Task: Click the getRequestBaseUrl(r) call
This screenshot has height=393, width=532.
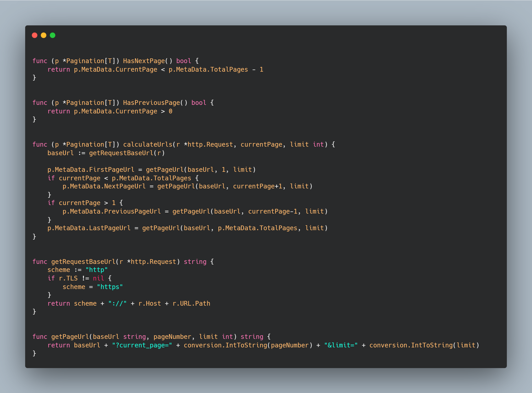Action: (127, 153)
